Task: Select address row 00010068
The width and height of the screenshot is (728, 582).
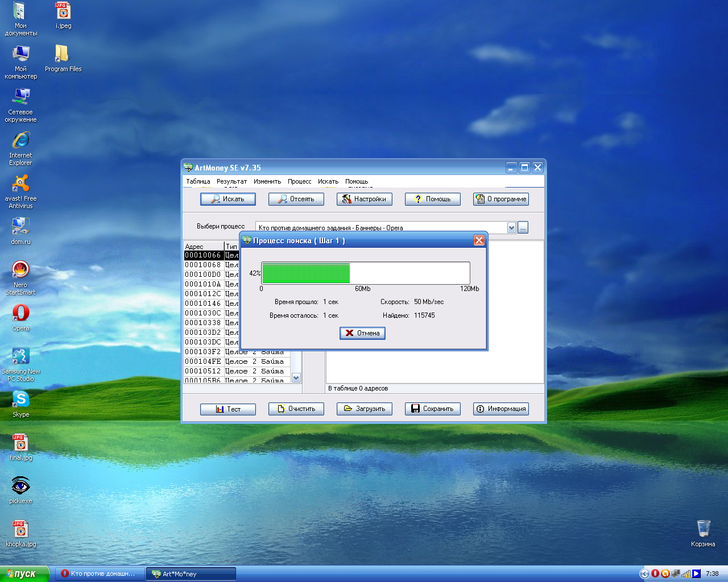Action: click(x=212, y=265)
